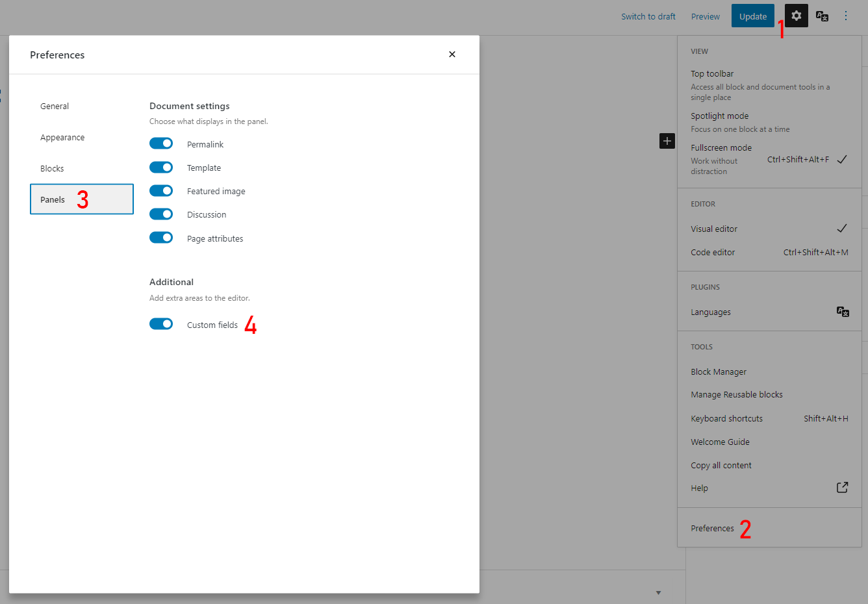
Task: Click the Languages icon in the Plugins section
Action: (843, 312)
